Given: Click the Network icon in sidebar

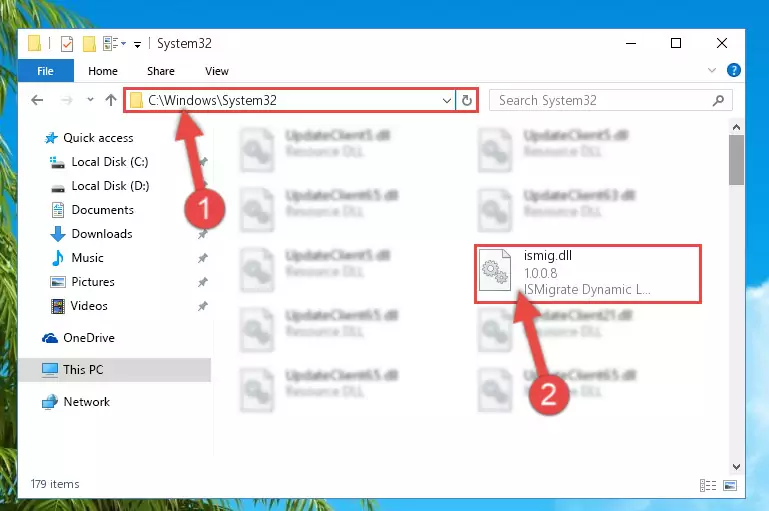Looking at the screenshot, I should (x=50, y=402).
